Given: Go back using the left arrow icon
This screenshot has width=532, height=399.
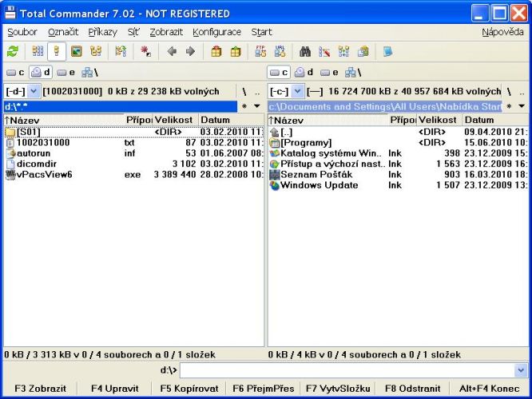Looking at the screenshot, I should (x=172, y=52).
